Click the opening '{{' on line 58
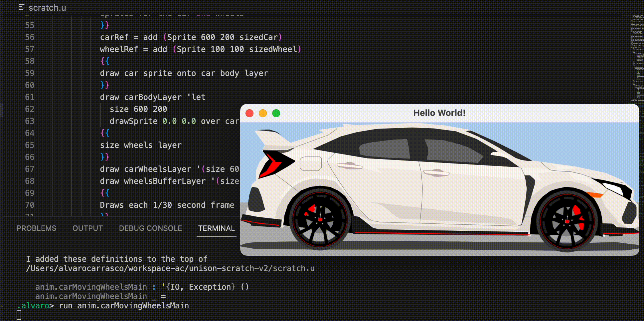The image size is (644, 321). [x=105, y=61]
